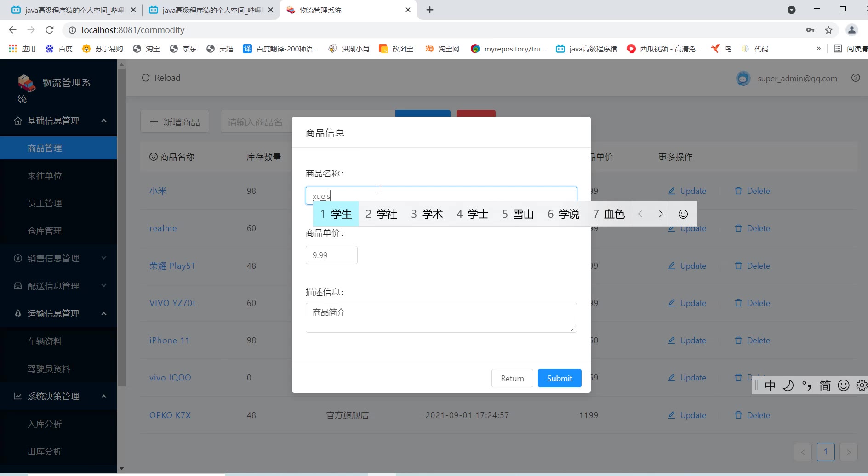Click the trash icon in realme row
Screen dimensions: 868x476
738,228
